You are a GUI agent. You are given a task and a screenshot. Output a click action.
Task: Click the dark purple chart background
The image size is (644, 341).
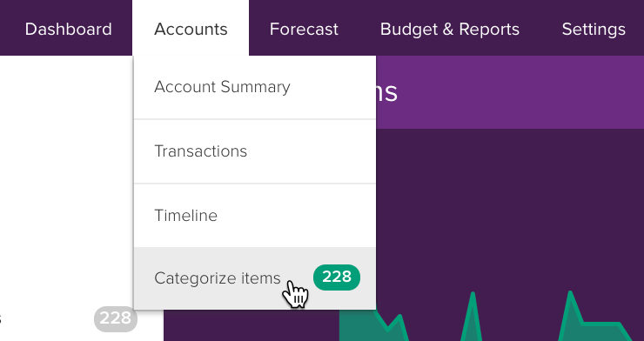click(509, 205)
